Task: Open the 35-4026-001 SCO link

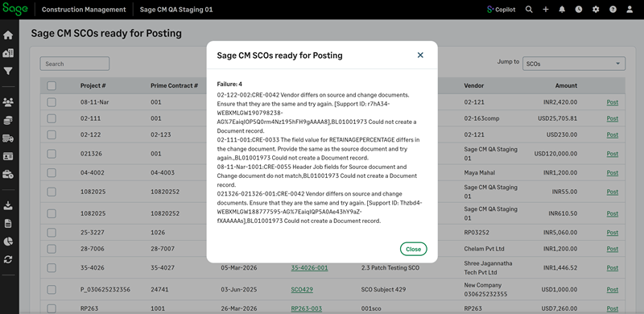Action: point(309,268)
